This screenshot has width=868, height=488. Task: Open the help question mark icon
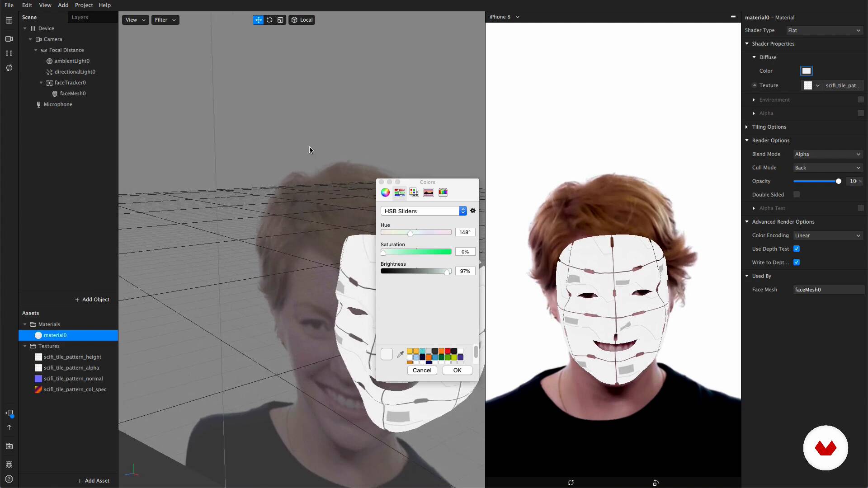pos(9,479)
